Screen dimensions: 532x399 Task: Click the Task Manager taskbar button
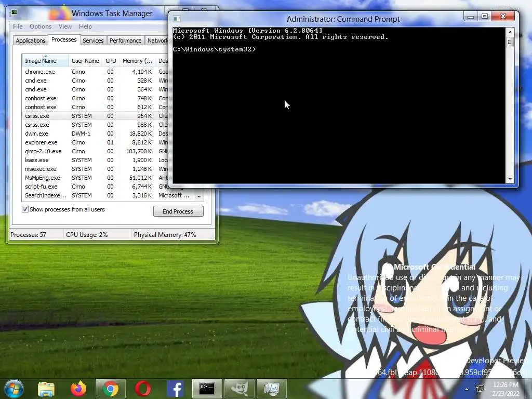[x=272, y=389]
